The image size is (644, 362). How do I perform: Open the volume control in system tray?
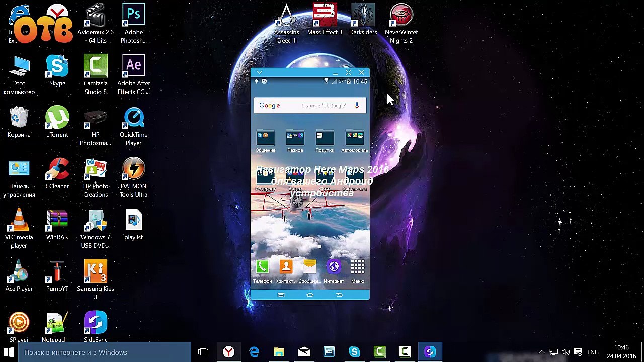(566, 352)
